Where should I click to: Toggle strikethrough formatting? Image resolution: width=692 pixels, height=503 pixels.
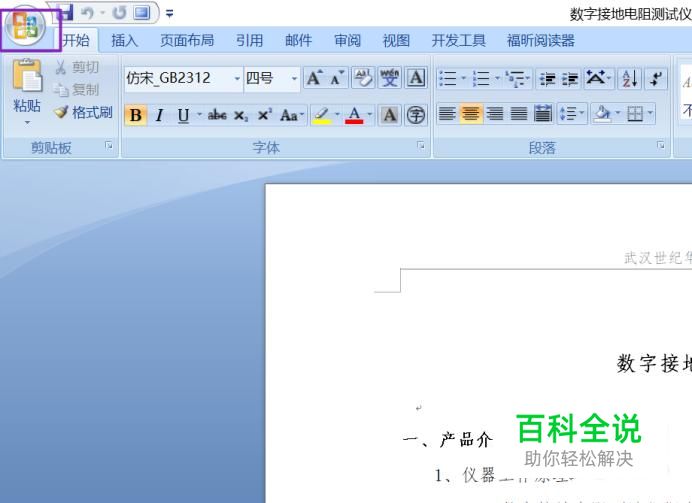point(217,115)
